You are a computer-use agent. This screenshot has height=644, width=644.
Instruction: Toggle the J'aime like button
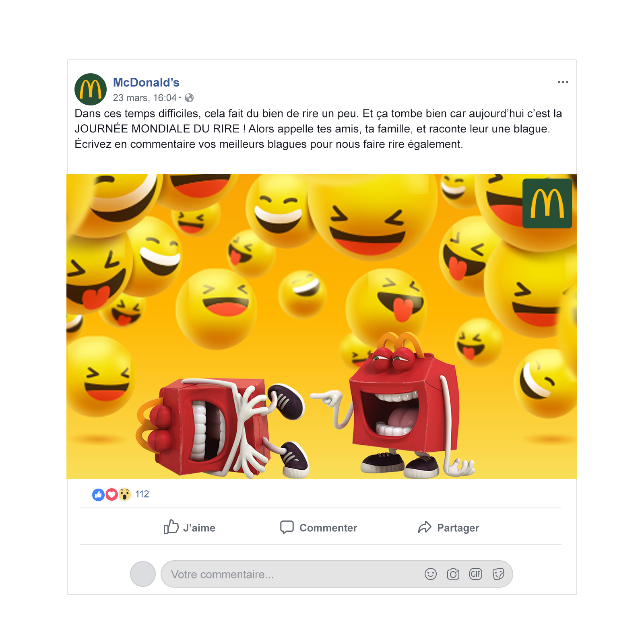pos(189,527)
